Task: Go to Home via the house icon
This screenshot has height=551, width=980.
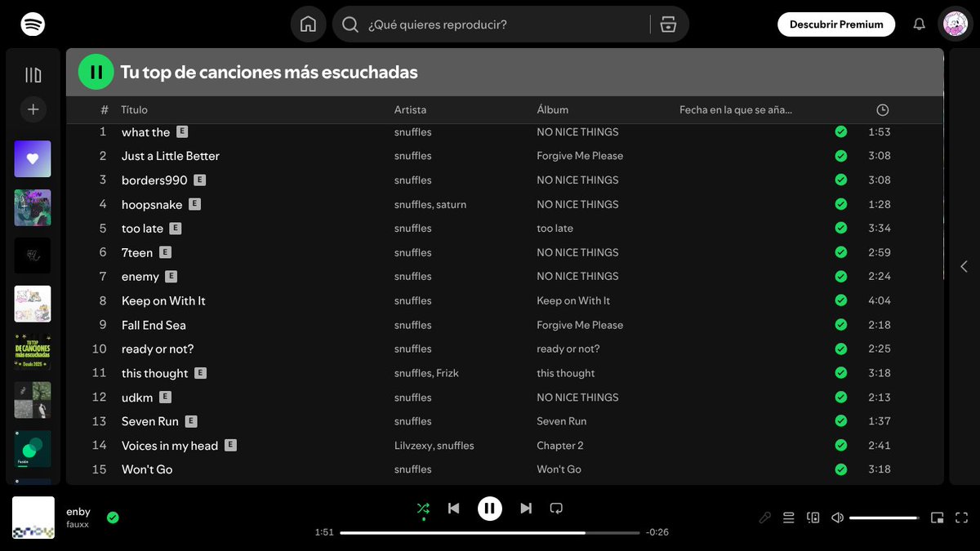Action: point(308,24)
